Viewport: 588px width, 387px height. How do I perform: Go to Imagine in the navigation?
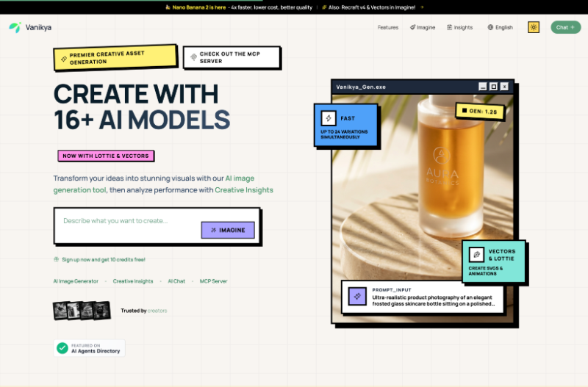[423, 27]
